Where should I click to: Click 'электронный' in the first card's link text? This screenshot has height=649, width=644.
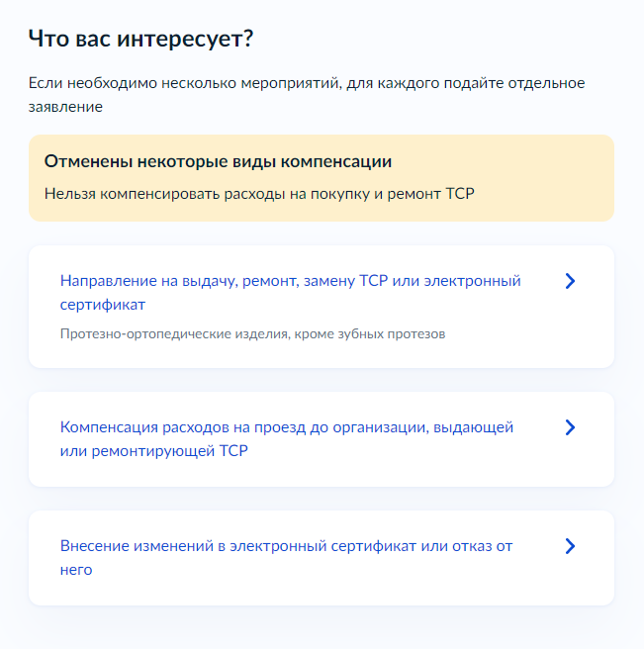click(472, 281)
